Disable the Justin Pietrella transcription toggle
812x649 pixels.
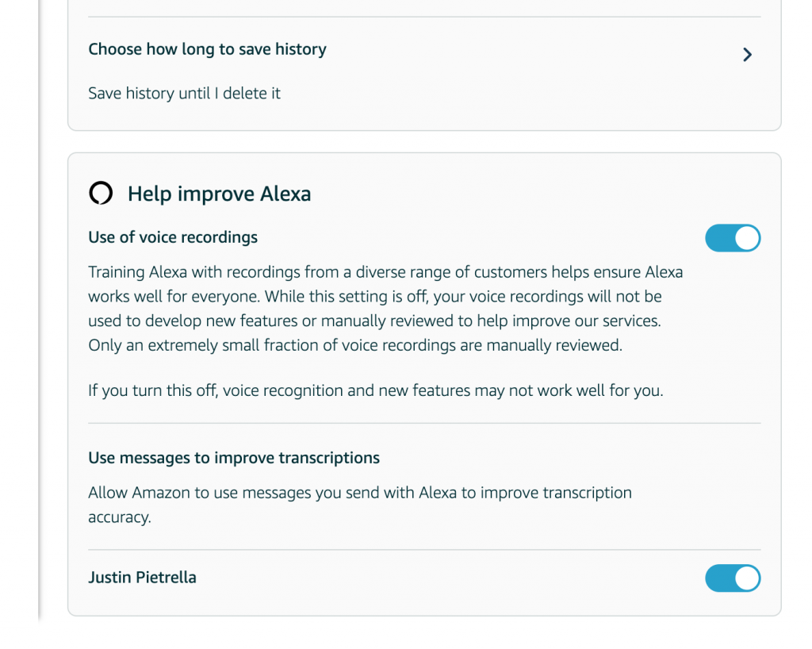click(733, 578)
